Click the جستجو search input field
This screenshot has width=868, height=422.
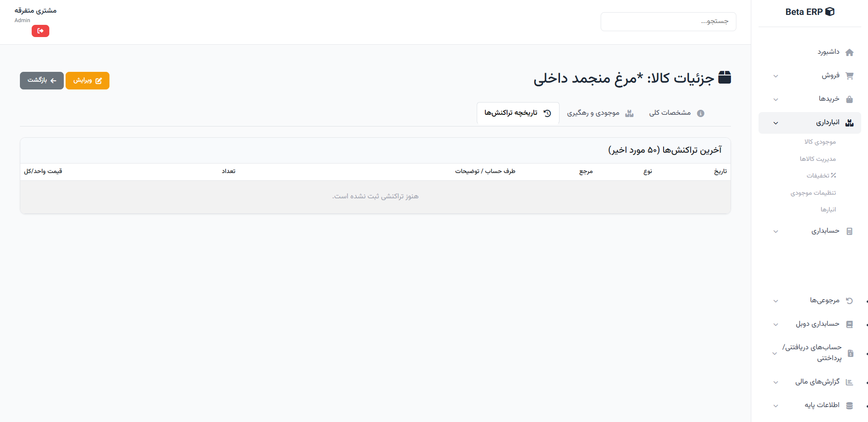(x=668, y=22)
